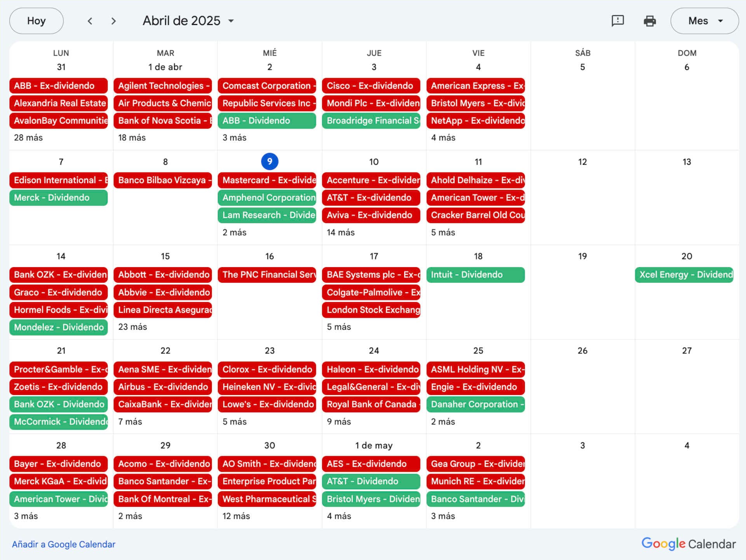
Task: Open Zoetis - Ex-dividendo event
Action: click(59, 386)
